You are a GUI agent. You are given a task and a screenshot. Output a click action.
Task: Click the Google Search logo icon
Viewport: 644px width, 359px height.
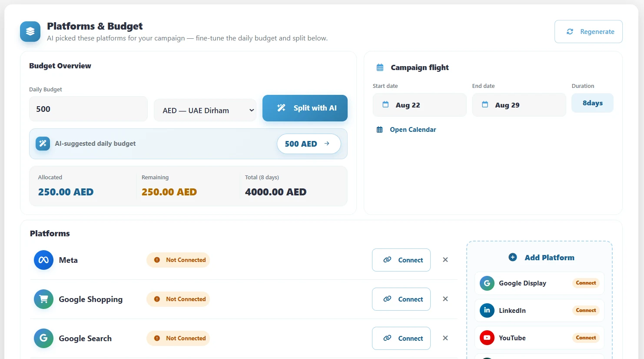click(x=43, y=339)
